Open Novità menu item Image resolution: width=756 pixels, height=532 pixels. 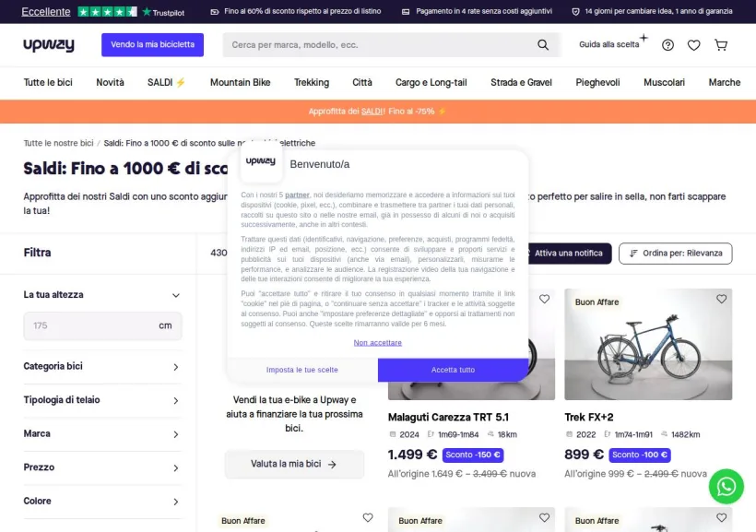tap(110, 82)
